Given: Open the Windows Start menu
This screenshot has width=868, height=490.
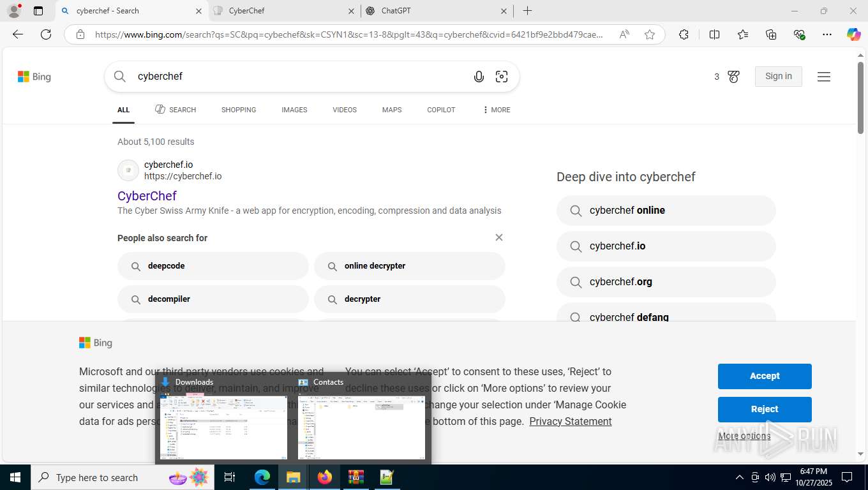Looking at the screenshot, I should point(15,477).
